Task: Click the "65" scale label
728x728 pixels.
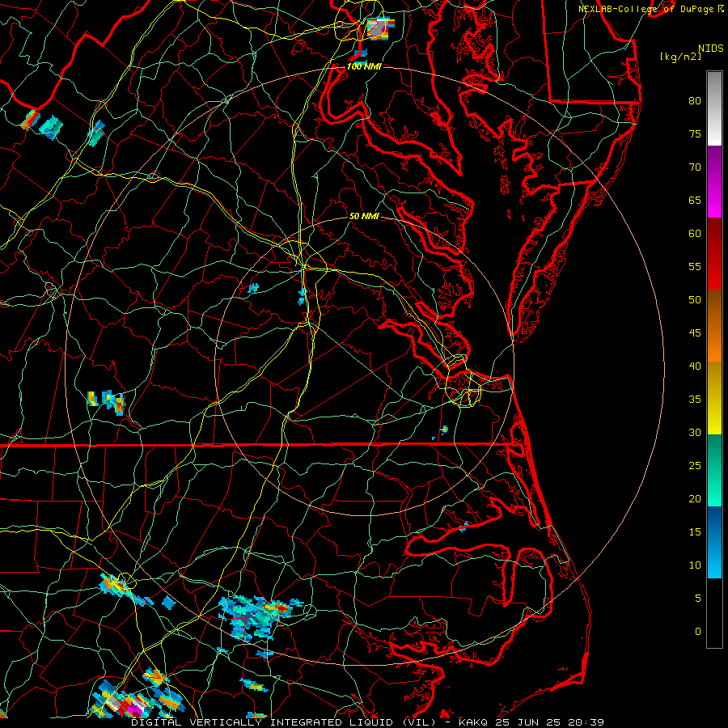Action: coord(695,200)
